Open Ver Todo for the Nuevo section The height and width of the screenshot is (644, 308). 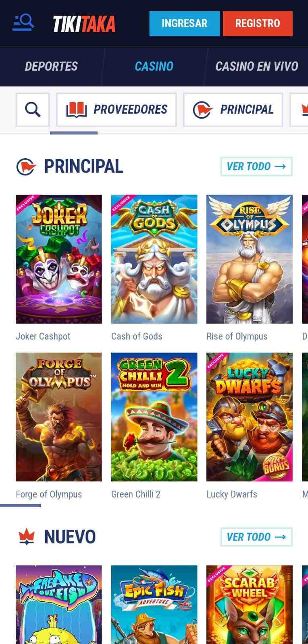pyautogui.click(x=256, y=537)
